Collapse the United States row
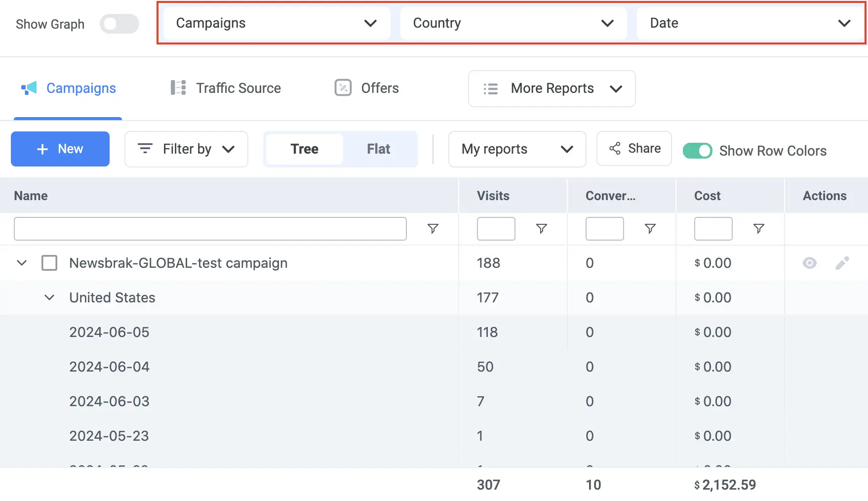The height and width of the screenshot is (501, 868). (49, 297)
